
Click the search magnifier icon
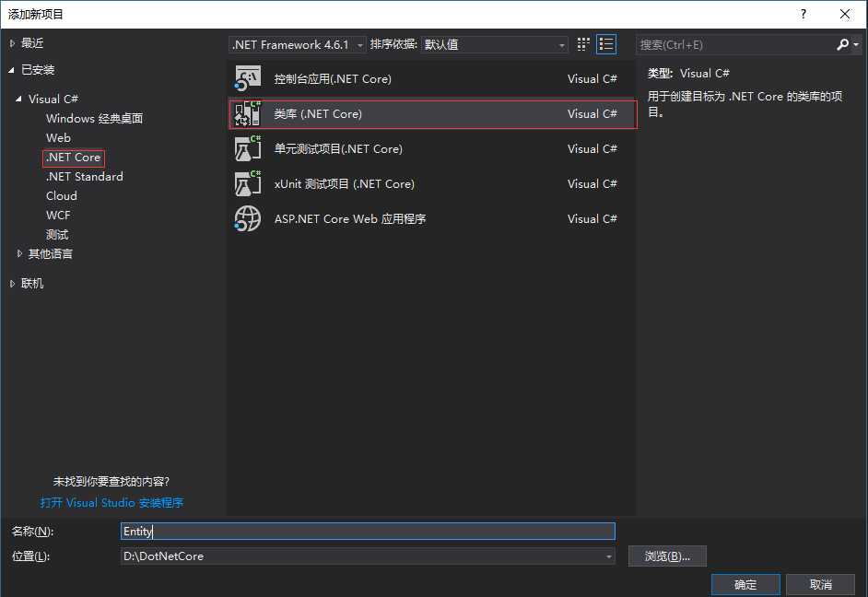point(842,44)
